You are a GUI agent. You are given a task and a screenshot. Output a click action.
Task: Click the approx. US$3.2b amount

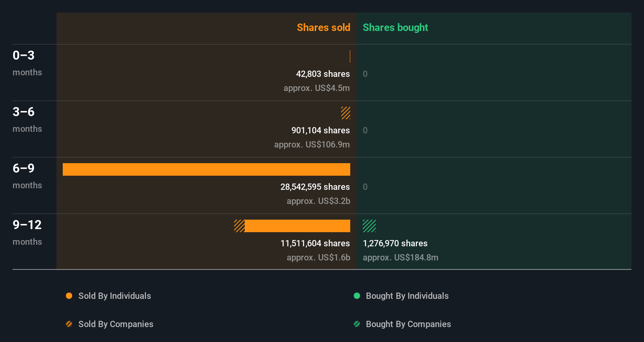click(318, 201)
